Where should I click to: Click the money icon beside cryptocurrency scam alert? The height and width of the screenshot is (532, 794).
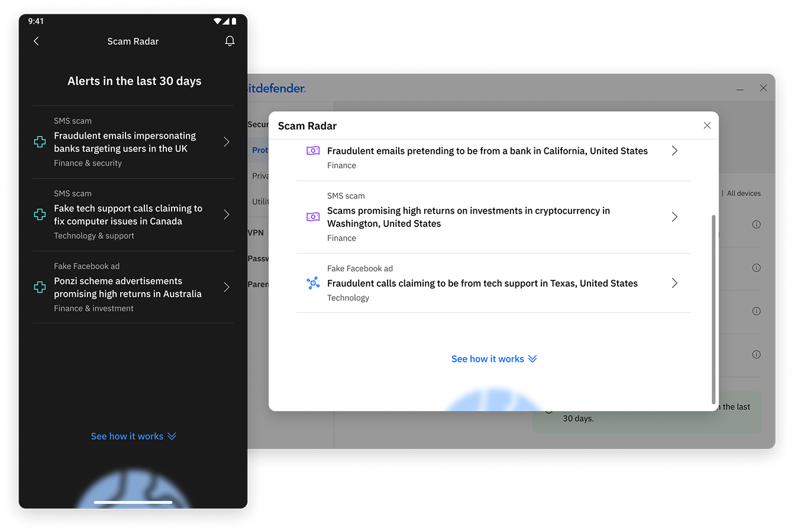point(313,217)
